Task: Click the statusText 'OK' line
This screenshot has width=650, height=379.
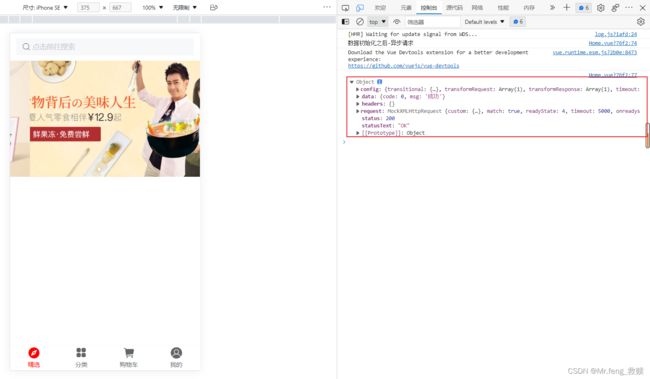Action: pyautogui.click(x=385, y=126)
